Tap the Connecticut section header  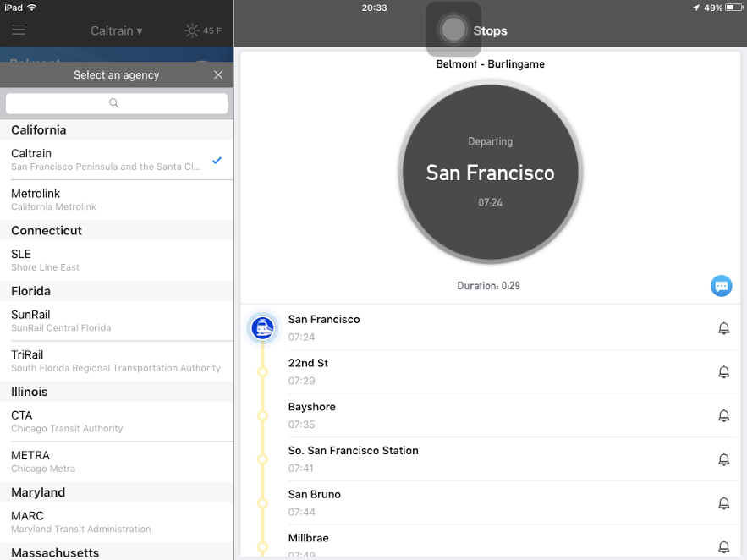117,230
